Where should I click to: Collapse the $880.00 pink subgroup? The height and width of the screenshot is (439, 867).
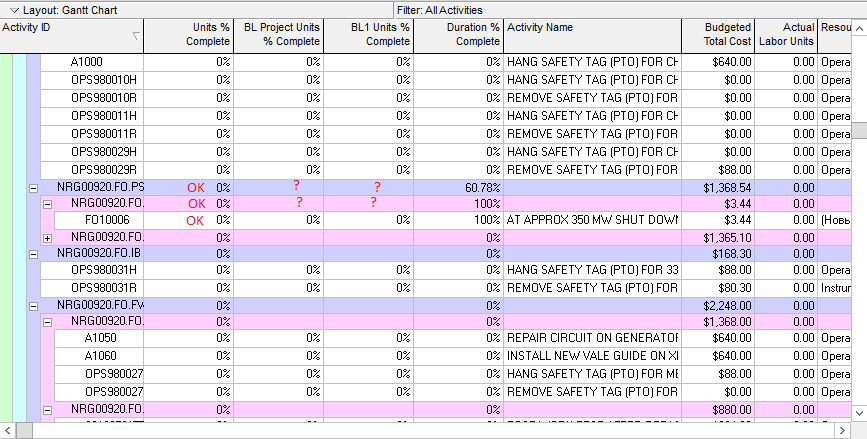48,411
